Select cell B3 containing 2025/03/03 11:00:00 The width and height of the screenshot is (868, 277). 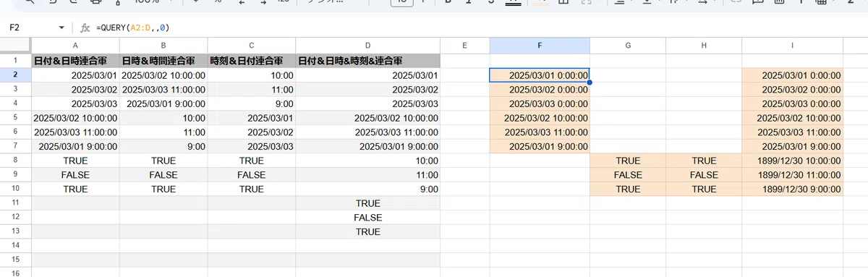pos(163,90)
